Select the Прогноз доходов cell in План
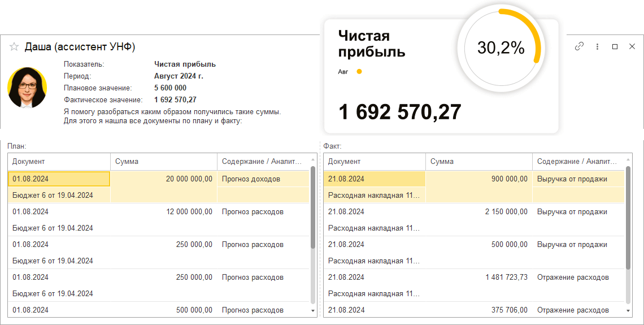Viewport: 644px width, 325px height. point(263,179)
